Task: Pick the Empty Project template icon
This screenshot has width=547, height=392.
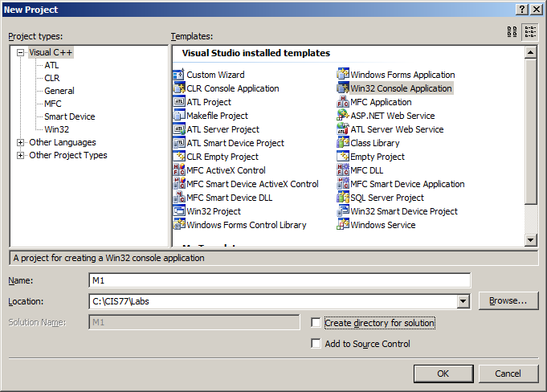Action: (343, 157)
